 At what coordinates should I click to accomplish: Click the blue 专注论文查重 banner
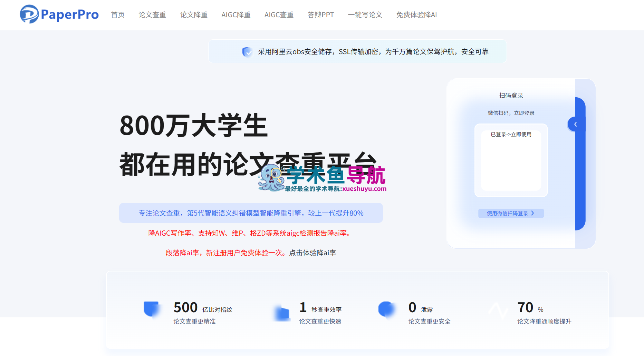coord(251,213)
